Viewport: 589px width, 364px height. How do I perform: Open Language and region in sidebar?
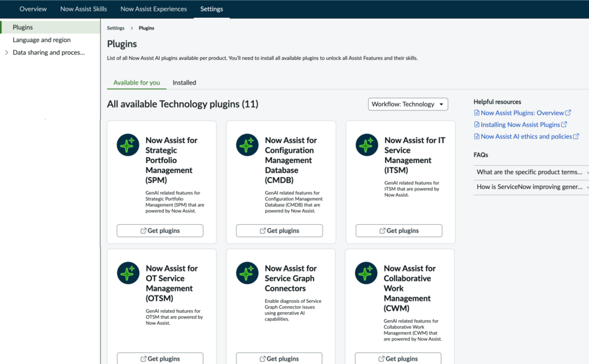[42, 40]
